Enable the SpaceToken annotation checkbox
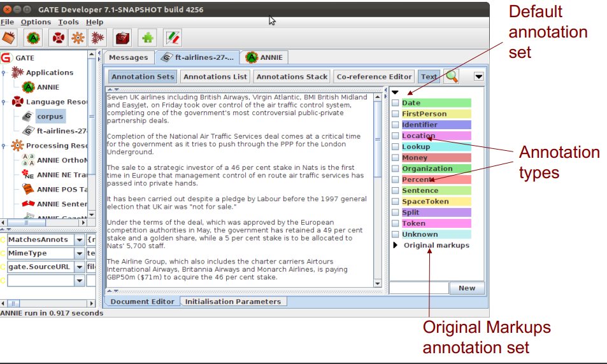 coord(396,202)
